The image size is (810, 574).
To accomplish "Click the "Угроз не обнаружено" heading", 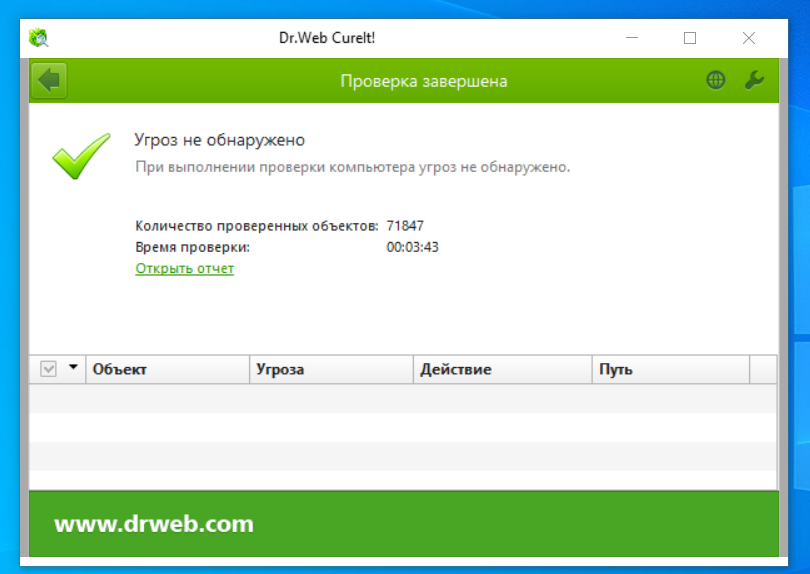I will point(220,140).
